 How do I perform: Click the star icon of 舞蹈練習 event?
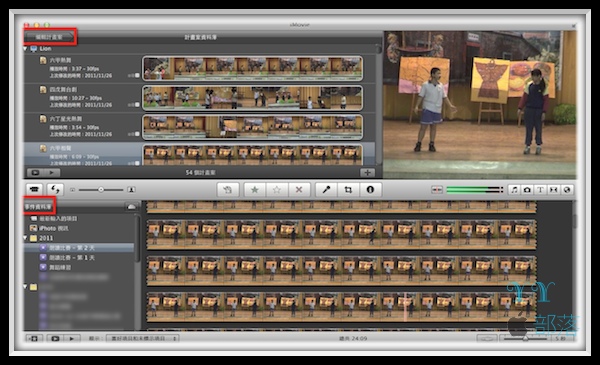click(43, 267)
